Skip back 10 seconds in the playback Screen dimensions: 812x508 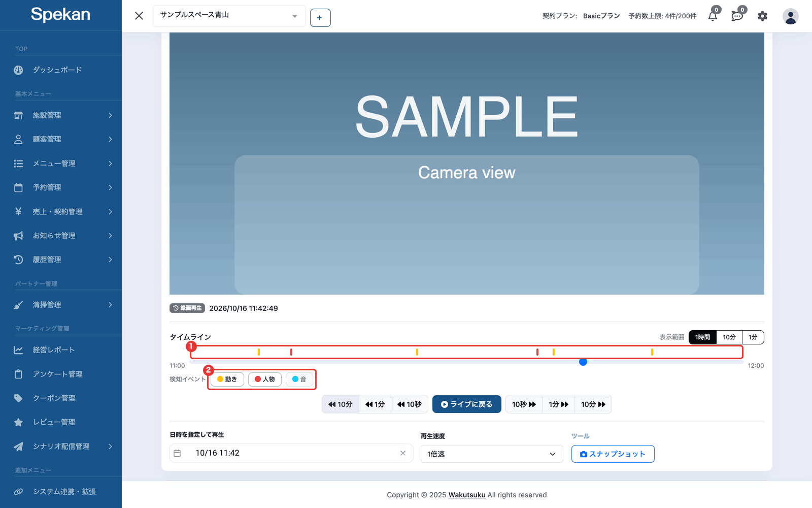[410, 404]
